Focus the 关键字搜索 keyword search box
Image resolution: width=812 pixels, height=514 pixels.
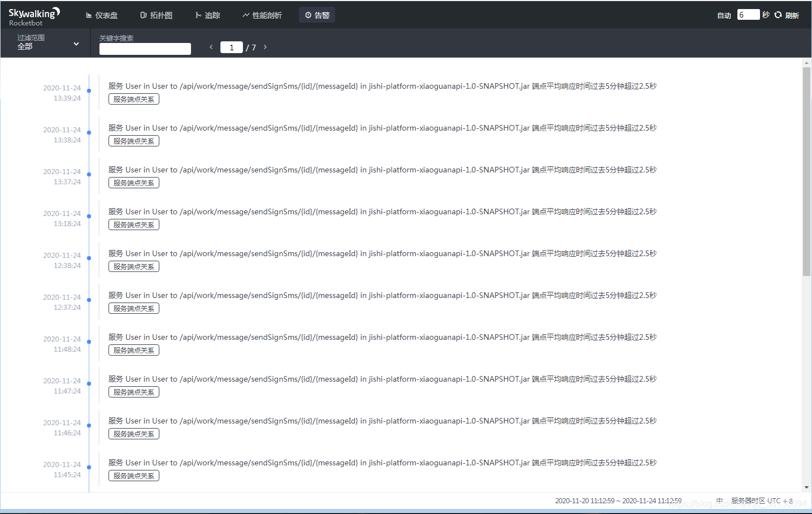[145, 49]
